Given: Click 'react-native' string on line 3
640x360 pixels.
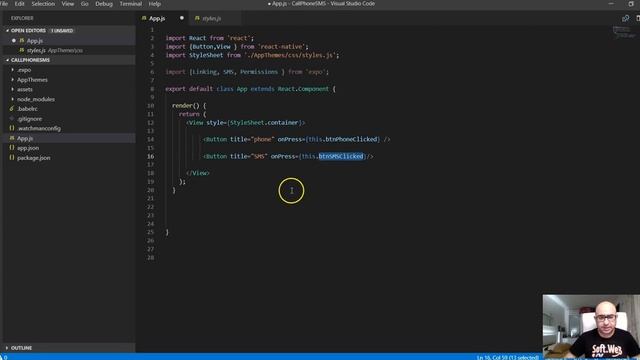Looking at the screenshot, I should pos(283,47).
